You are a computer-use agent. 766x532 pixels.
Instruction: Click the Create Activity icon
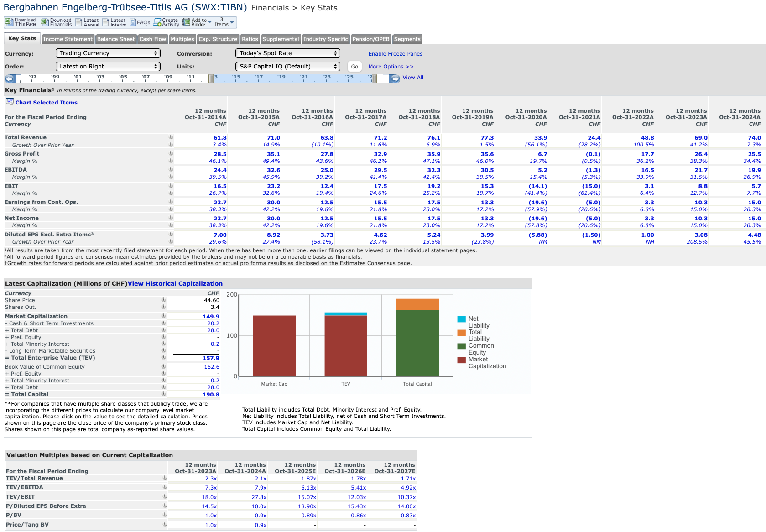(157, 22)
